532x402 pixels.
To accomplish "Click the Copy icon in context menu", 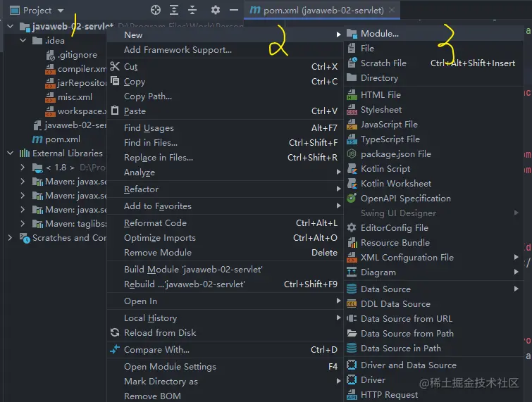I will tap(115, 81).
